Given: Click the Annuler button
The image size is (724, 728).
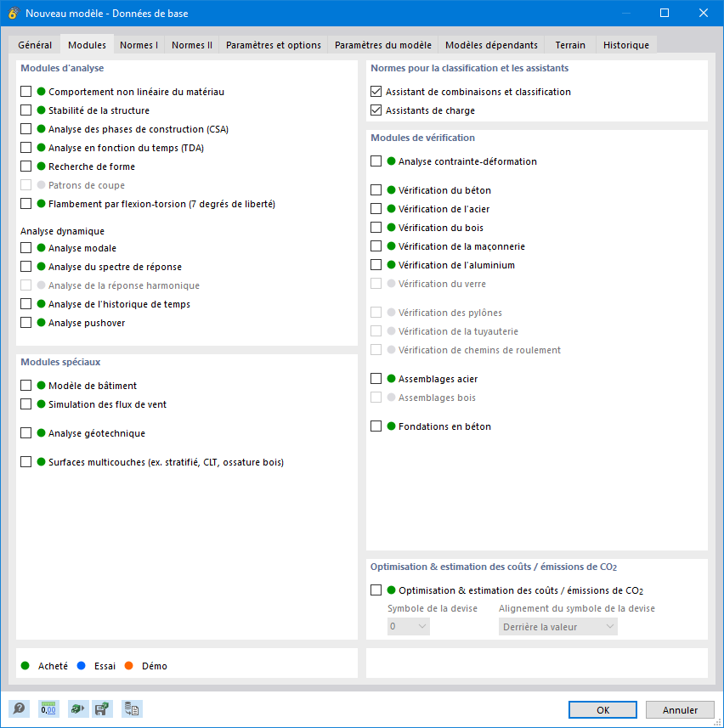Looking at the screenshot, I should 680,709.
